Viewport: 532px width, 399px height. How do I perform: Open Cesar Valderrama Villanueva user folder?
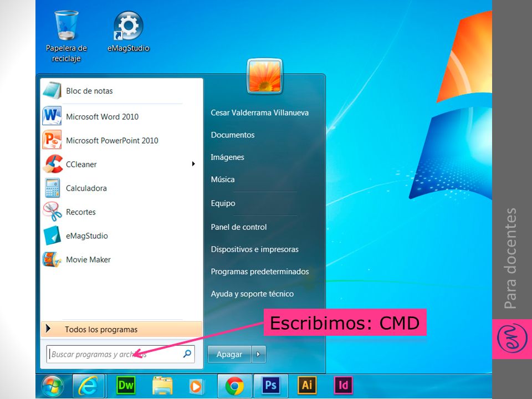[259, 112]
